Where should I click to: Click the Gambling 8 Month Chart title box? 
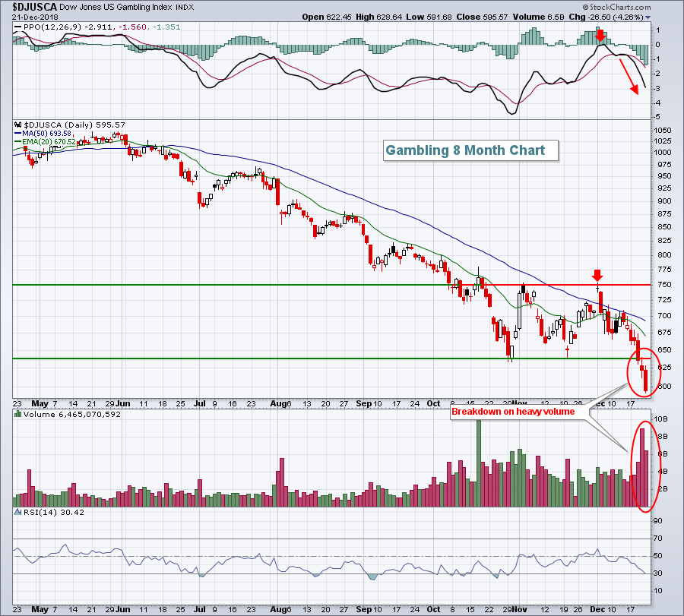(x=465, y=150)
